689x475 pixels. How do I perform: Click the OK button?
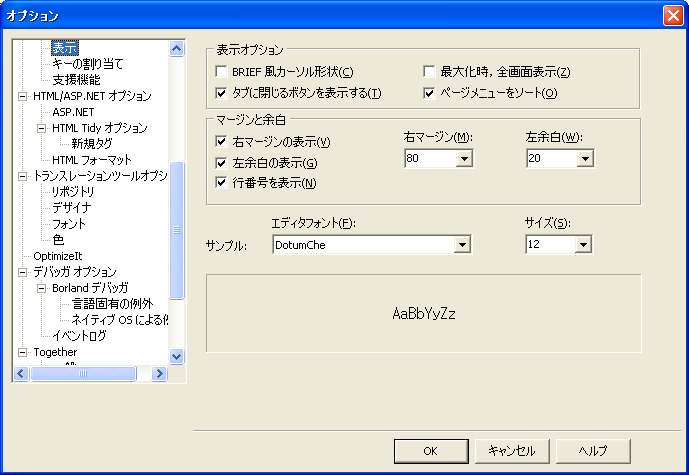point(431,451)
